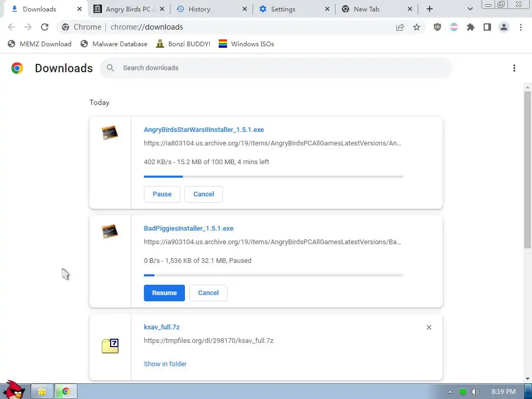Click the browser forward arrow
The height and width of the screenshot is (399, 532).
(x=28, y=27)
